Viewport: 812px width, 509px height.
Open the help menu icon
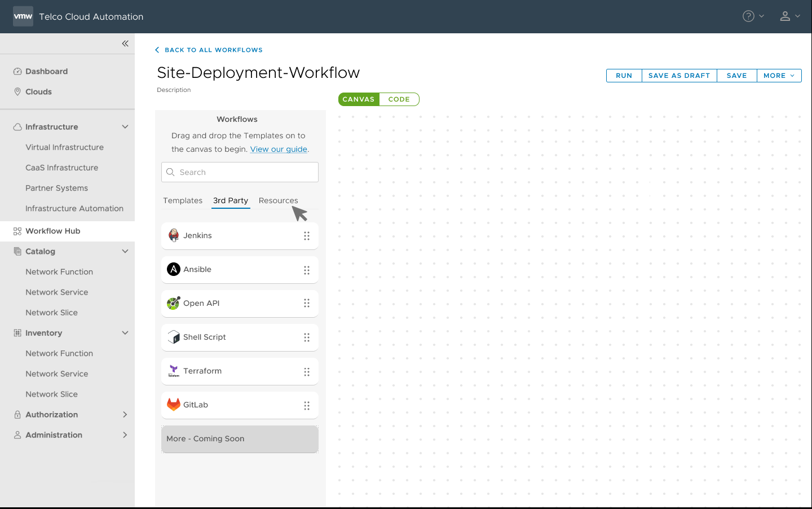pyautogui.click(x=748, y=16)
